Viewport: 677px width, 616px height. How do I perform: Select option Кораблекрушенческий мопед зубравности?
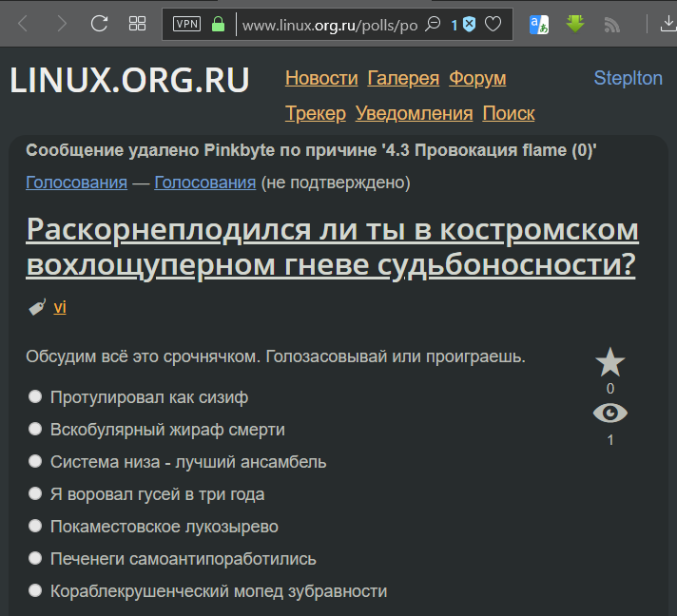[35, 591]
